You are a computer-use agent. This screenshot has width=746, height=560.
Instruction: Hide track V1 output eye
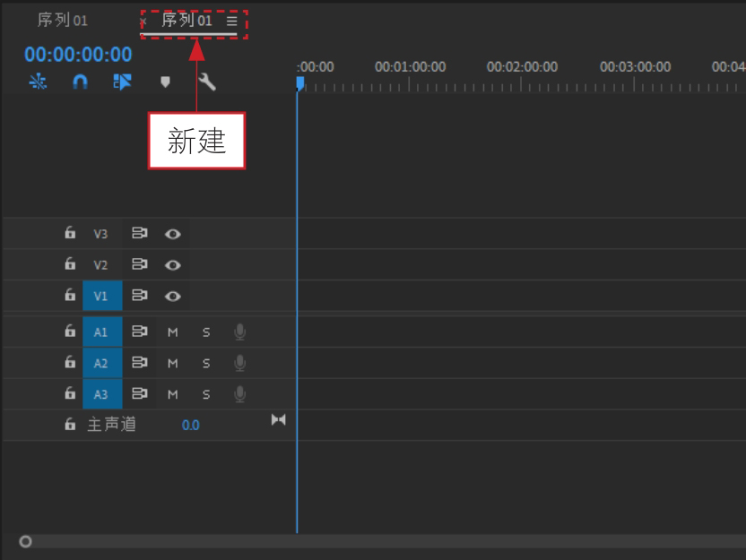[x=173, y=297]
